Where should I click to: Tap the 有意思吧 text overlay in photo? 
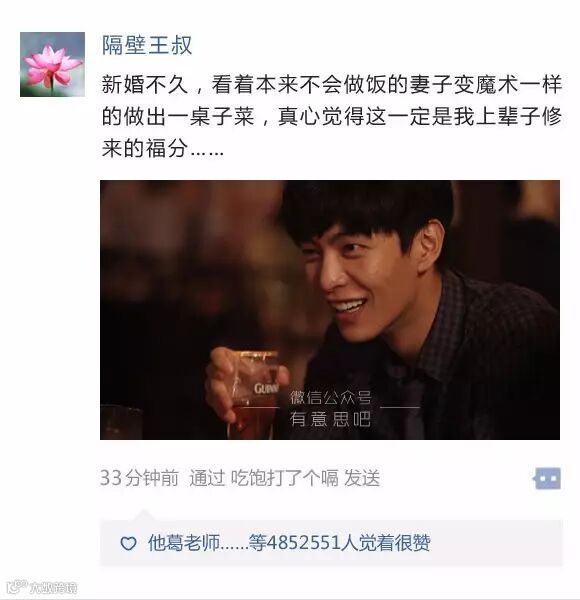tap(330, 419)
